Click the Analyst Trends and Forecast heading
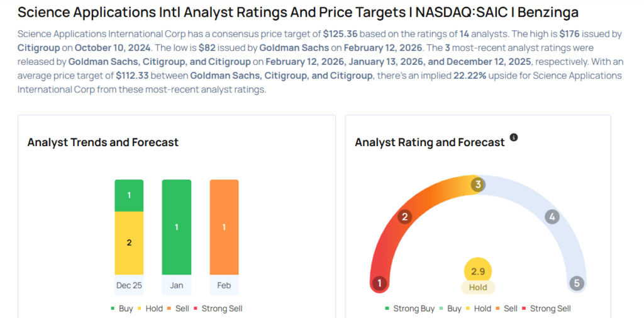644x318 pixels. (103, 142)
